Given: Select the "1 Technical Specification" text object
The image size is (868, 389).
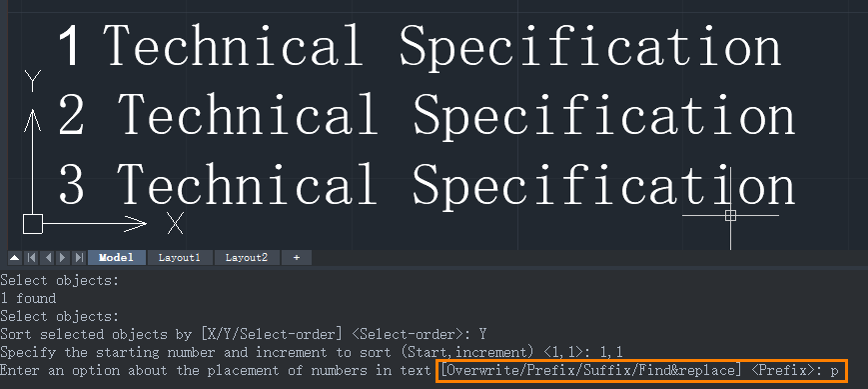Looking at the screenshot, I should pyautogui.click(x=420, y=45).
